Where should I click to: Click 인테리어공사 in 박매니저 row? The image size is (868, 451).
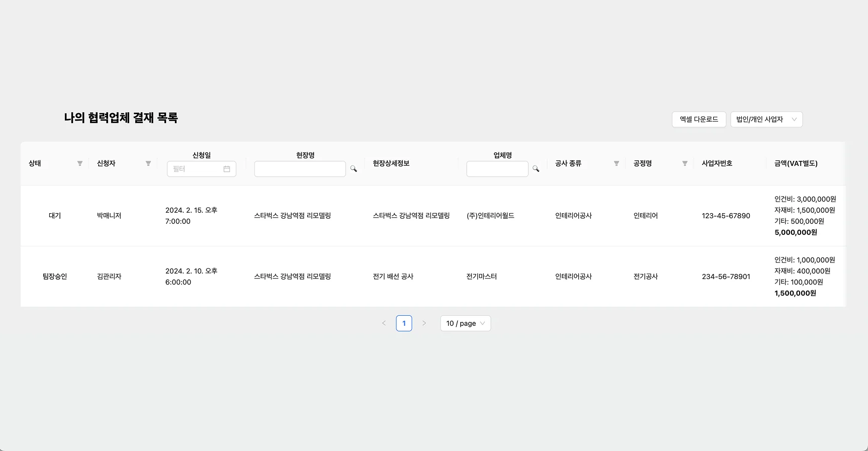tap(574, 216)
